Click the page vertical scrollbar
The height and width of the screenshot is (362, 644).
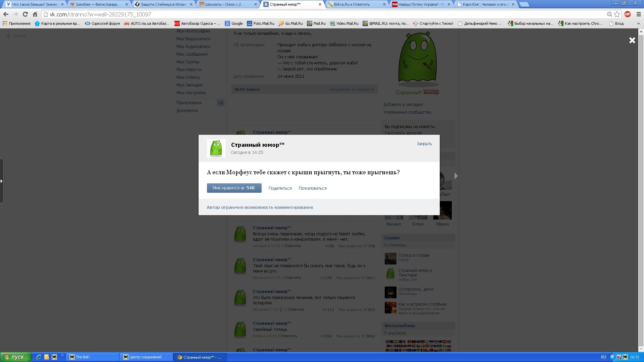point(641,188)
